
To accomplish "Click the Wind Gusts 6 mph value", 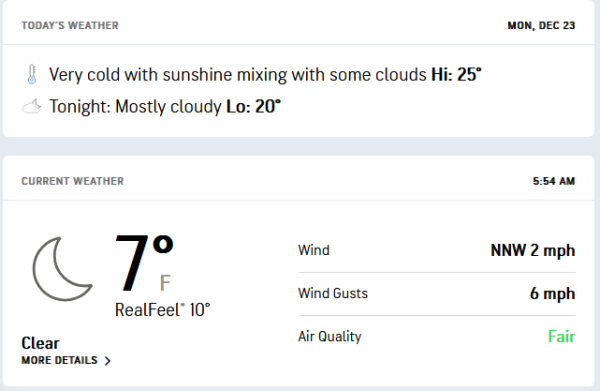I will point(553,294).
